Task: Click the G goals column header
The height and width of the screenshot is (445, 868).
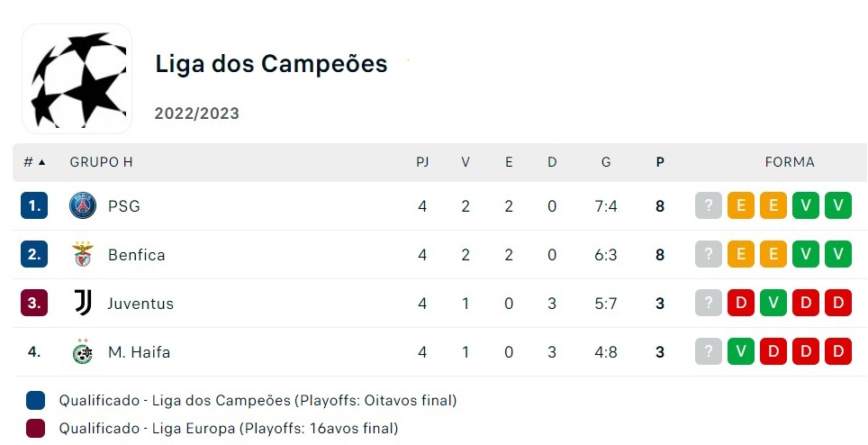Action: (x=606, y=162)
